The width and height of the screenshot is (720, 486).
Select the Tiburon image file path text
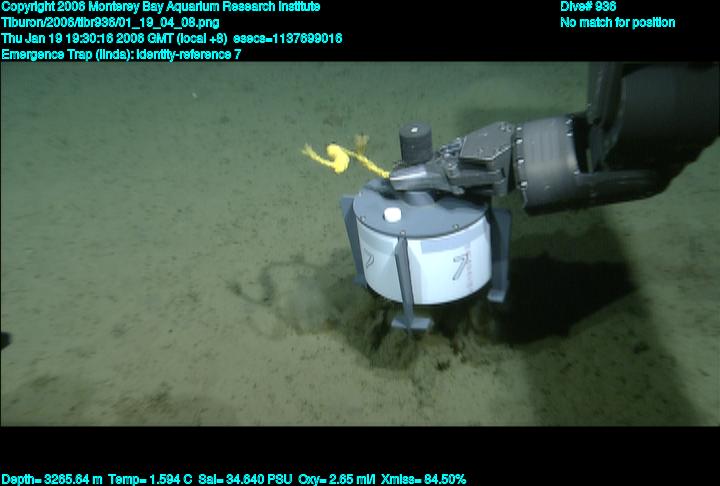click(x=110, y=22)
